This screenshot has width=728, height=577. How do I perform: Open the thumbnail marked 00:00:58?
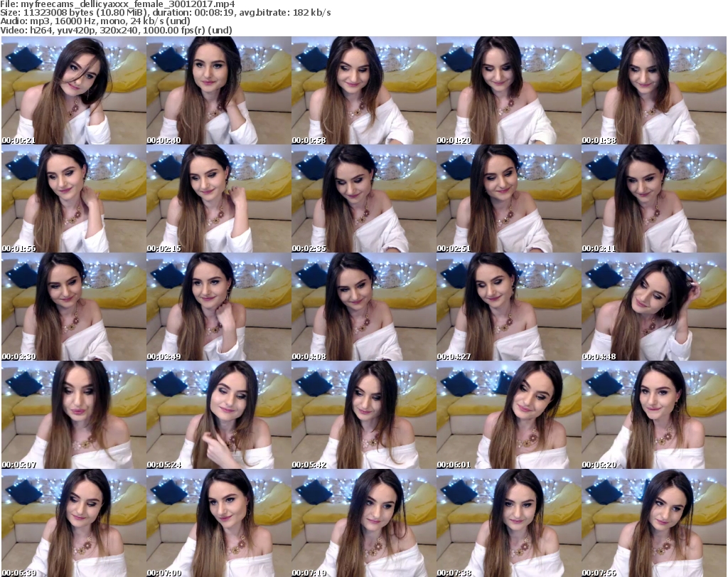363,91
